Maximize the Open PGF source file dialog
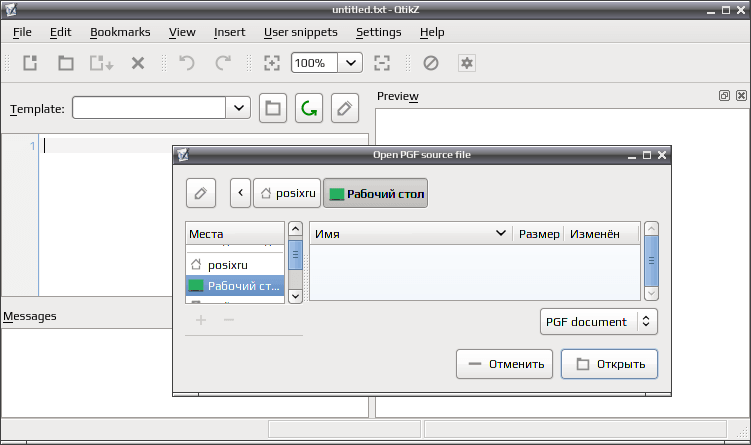 [647, 155]
